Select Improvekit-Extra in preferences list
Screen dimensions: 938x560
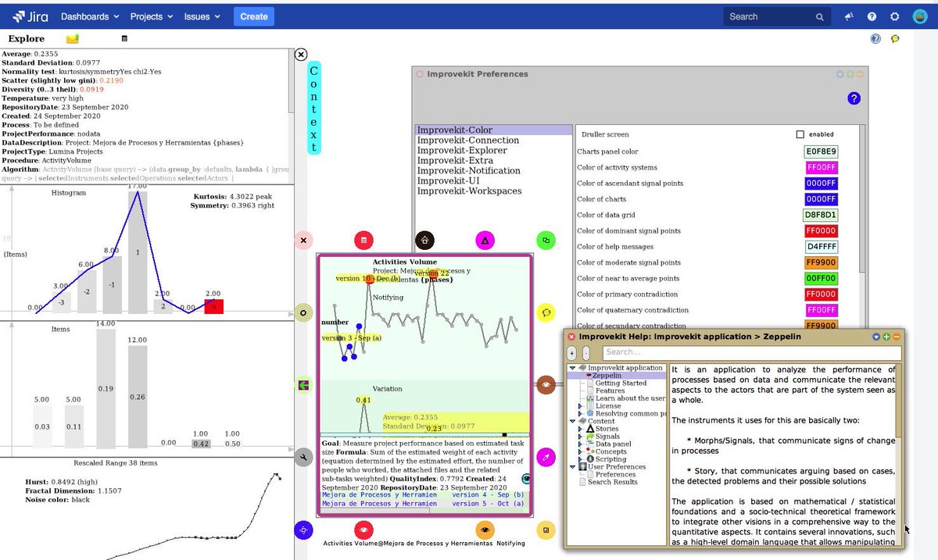coord(494,161)
